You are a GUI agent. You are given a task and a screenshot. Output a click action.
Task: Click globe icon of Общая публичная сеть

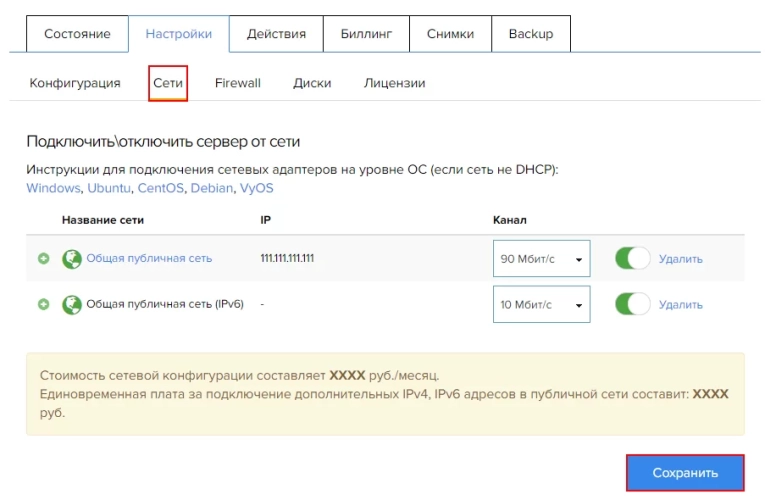(72, 259)
